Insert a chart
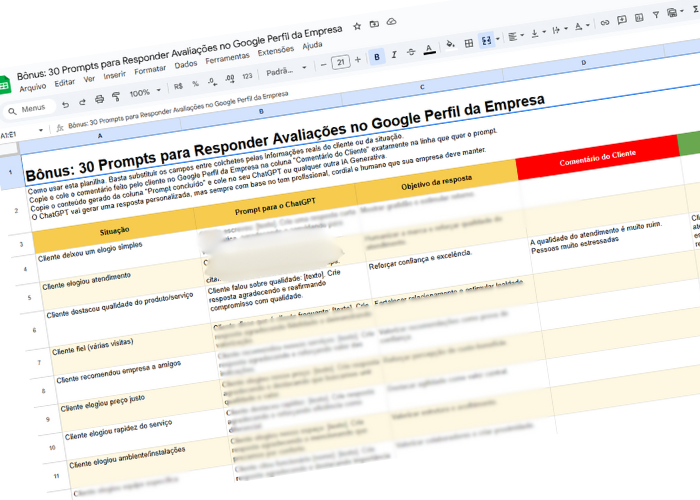This screenshot has height=500, width=700. click(x=639, y=18)
